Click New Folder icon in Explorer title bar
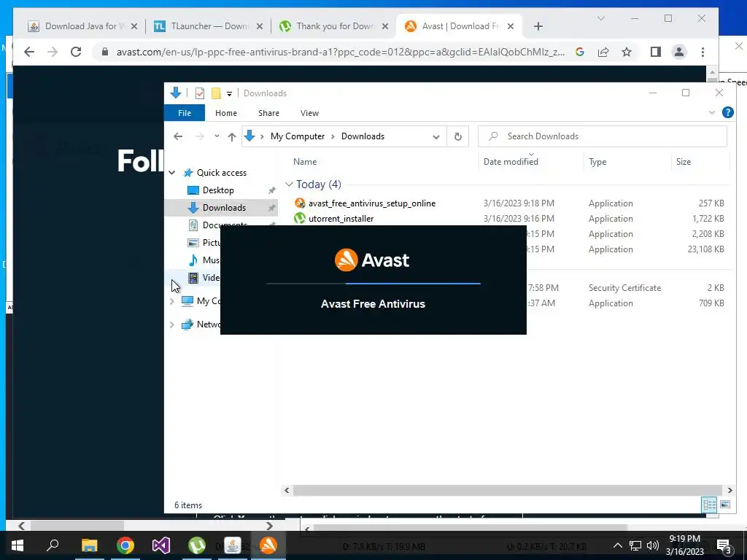Viewport: 747px width, 560px height. tap(216, 93)
